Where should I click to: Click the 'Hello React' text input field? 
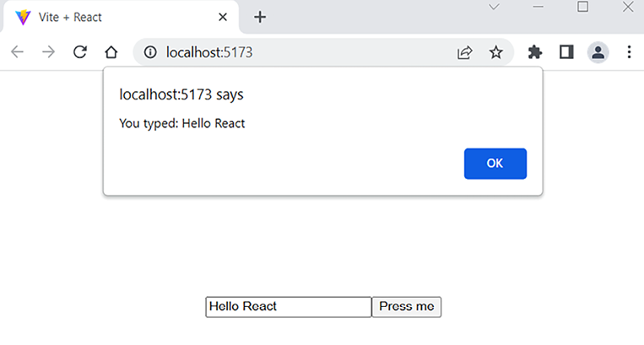[x=288, y=307]
